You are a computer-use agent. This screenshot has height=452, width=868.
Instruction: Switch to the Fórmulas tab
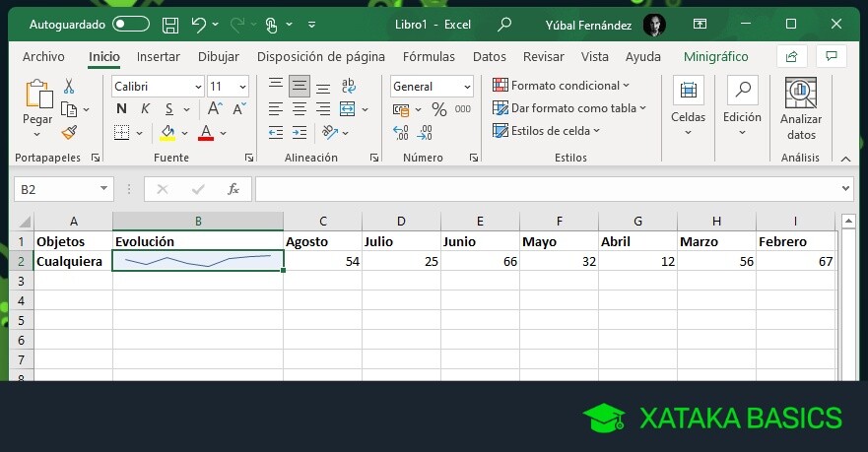[x=429, y=56]
